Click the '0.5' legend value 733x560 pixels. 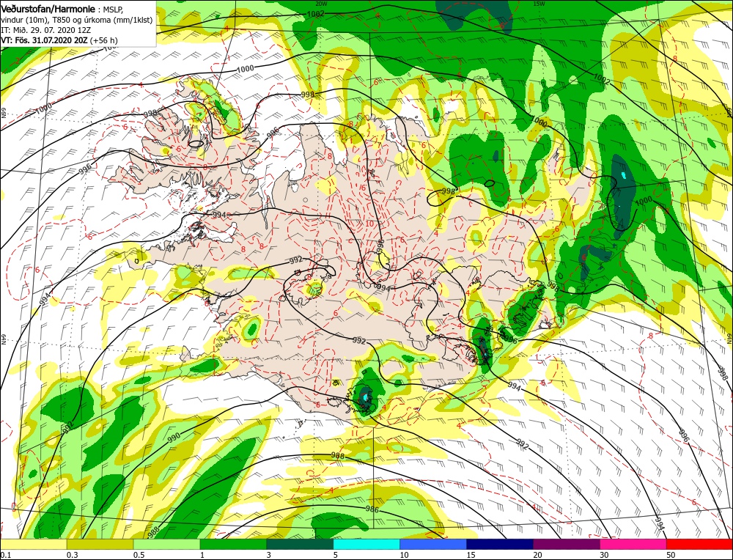[139, 555]
